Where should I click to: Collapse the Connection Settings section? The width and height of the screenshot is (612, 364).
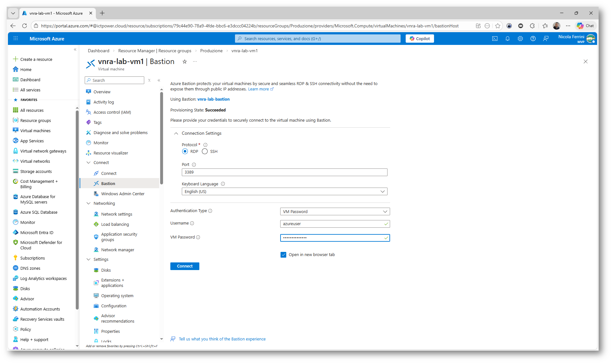pos(176,133)
